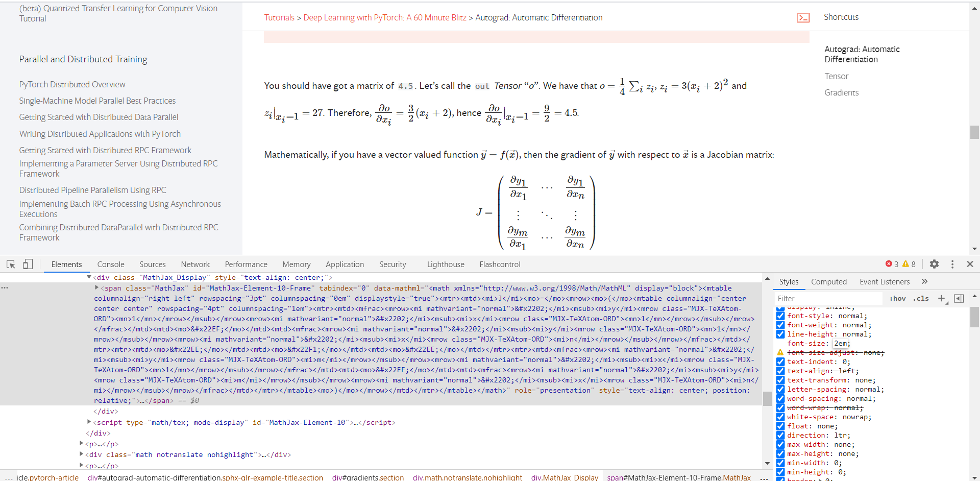This screenshot has width=980, height=481.
Task: Toggle the device toolbar icon
Action: point(28,264)
